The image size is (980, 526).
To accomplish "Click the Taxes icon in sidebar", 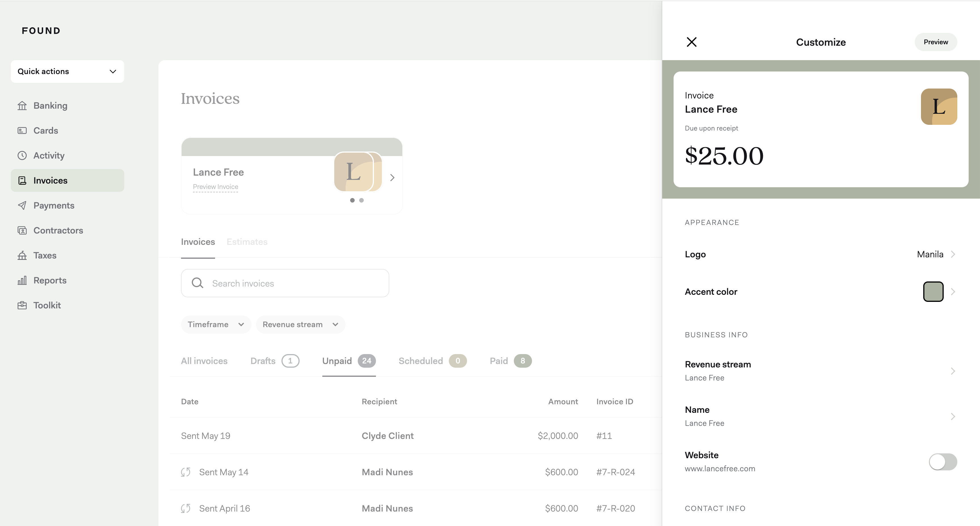I will (x=22, y=256).
